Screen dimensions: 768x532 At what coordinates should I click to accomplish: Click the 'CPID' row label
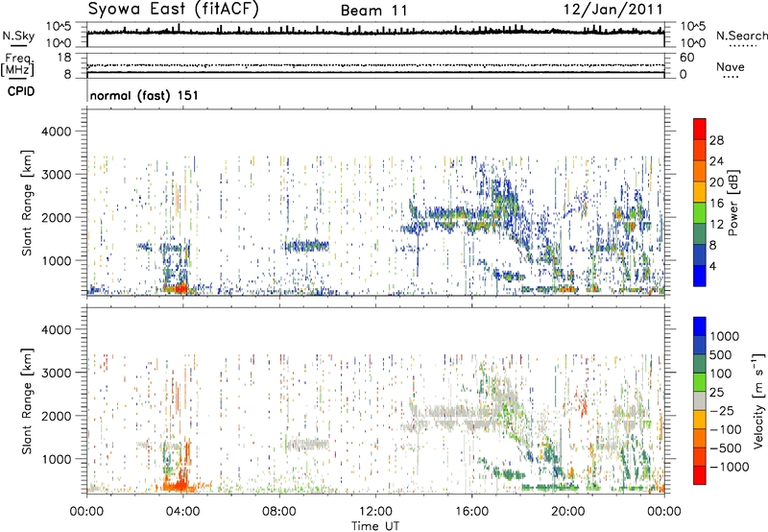click(x=21, y=91)
